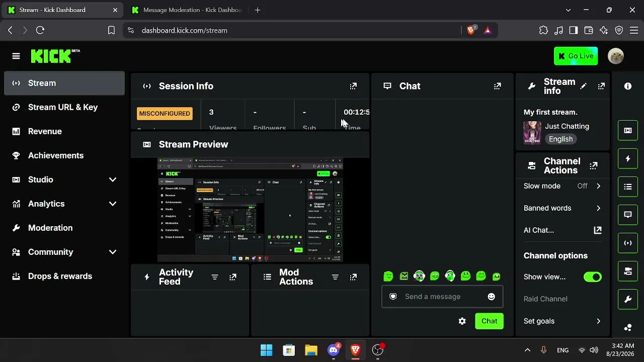Open the browser Extensions puzzle icon
The width and height of the screenshot is (644, 362).
(543, 30)
